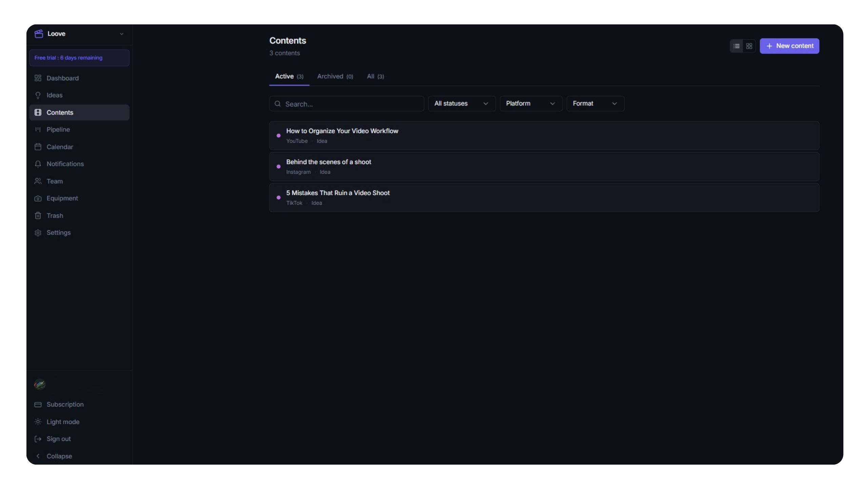
Task: Open the Dashboard from the sidebar
Action: 62,78
